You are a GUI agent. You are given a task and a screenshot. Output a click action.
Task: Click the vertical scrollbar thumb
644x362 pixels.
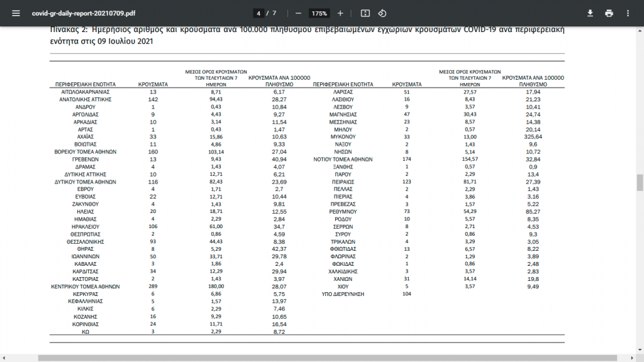pos(640,183)
